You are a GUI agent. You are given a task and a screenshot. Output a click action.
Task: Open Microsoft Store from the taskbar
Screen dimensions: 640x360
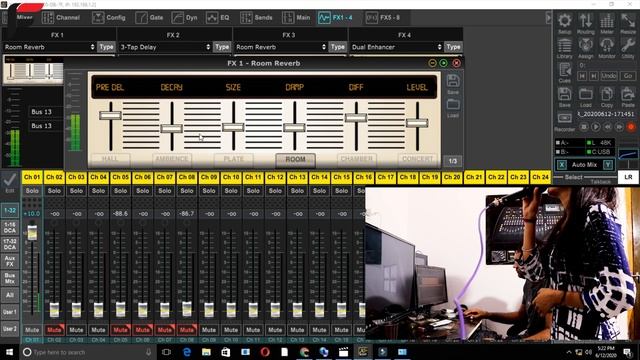pyautogui.click(x=226, y=352)
